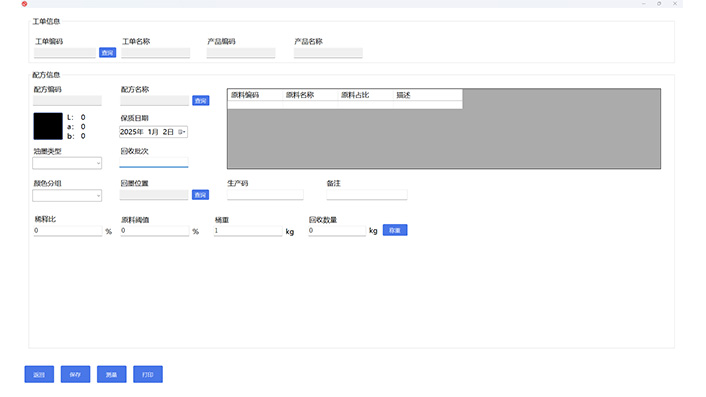Click the 稀释比 percentage field
This screenshot has height=397, width=706.
68,230
